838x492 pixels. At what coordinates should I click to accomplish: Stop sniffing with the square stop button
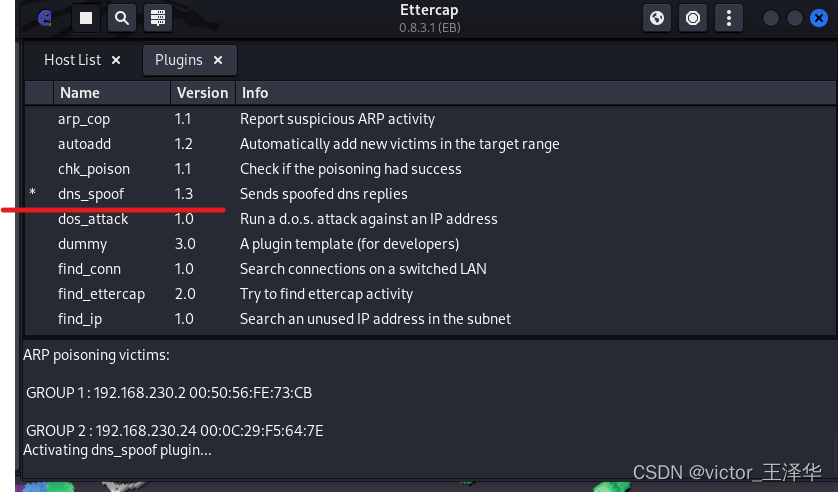pyautogui.click(x=86, y=18)
